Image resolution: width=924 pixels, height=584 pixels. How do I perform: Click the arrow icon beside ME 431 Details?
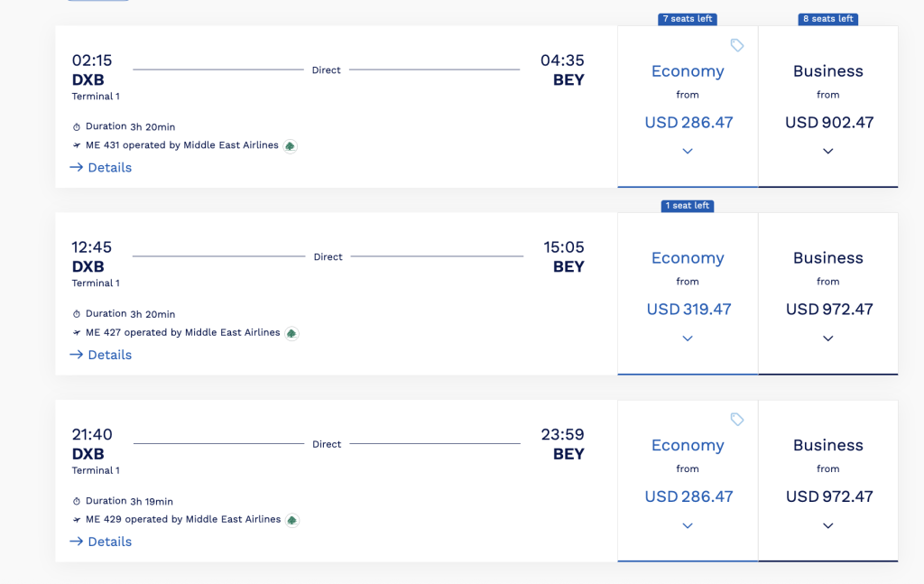(77, 167)
